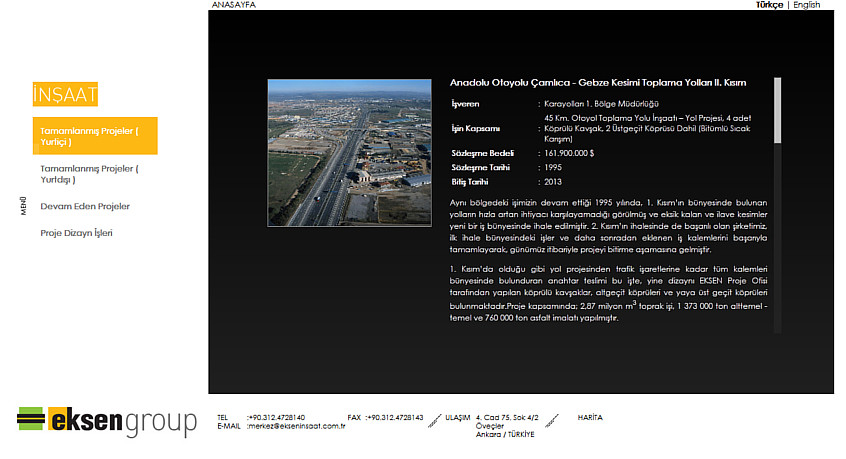Click the İşveren label
The width and height of the screenshot is (846, 459).
pyautogui.click(x=465, y=104)
